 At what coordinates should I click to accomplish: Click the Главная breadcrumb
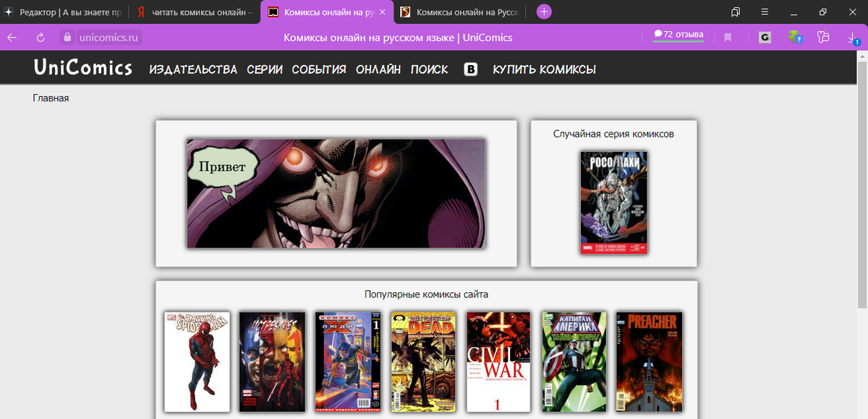pyautogui.click(x=51, y=98)
